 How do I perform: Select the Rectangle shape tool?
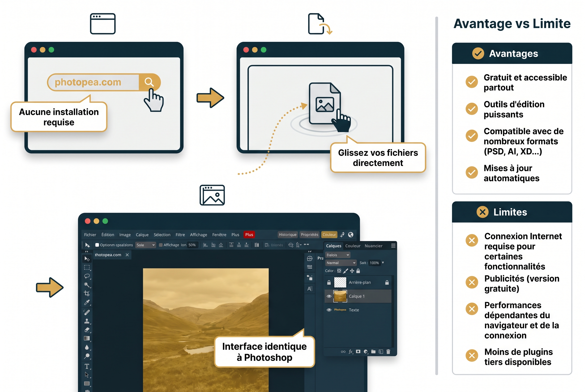click(x=87, y=383)
